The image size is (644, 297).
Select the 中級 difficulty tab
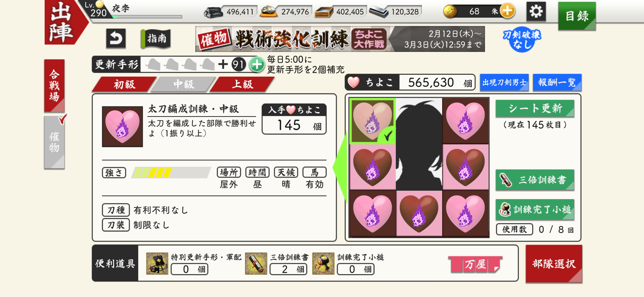(184, 84)
